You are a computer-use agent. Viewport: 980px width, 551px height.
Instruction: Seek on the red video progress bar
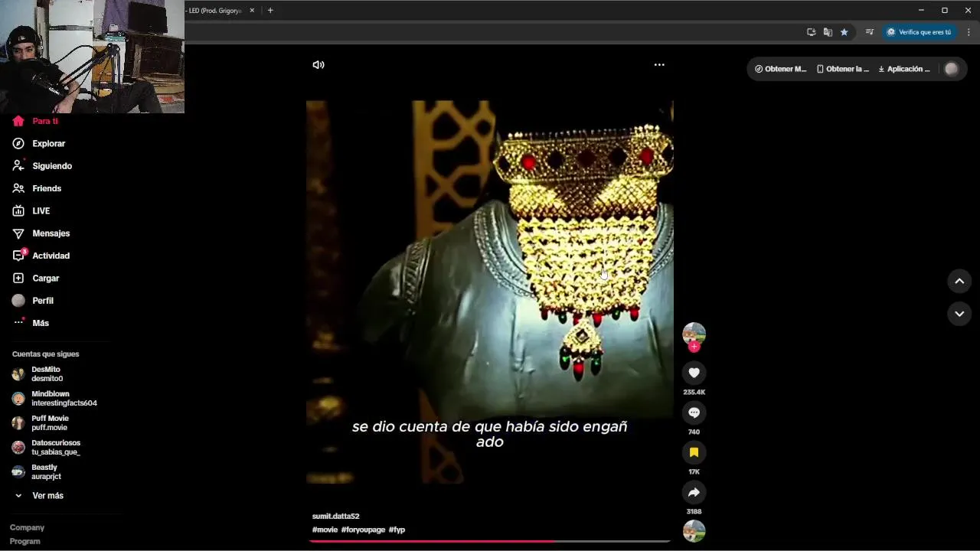490,541
